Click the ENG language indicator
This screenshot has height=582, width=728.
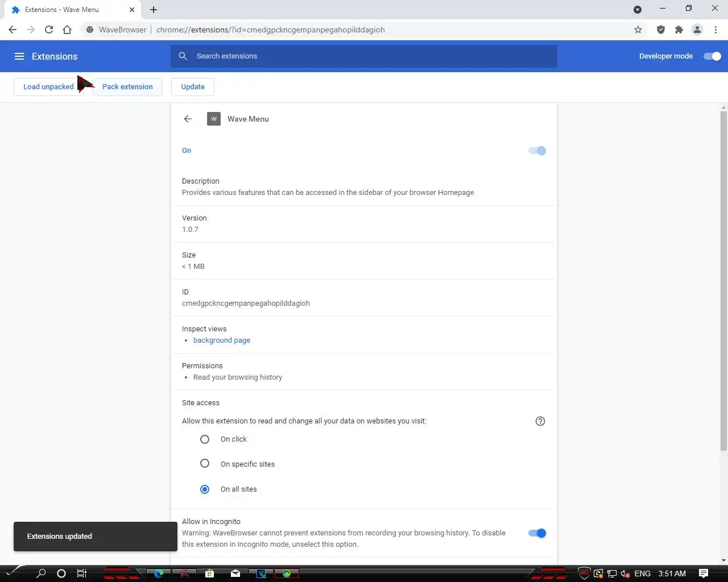pyautogui.click(x=642, y=573)
